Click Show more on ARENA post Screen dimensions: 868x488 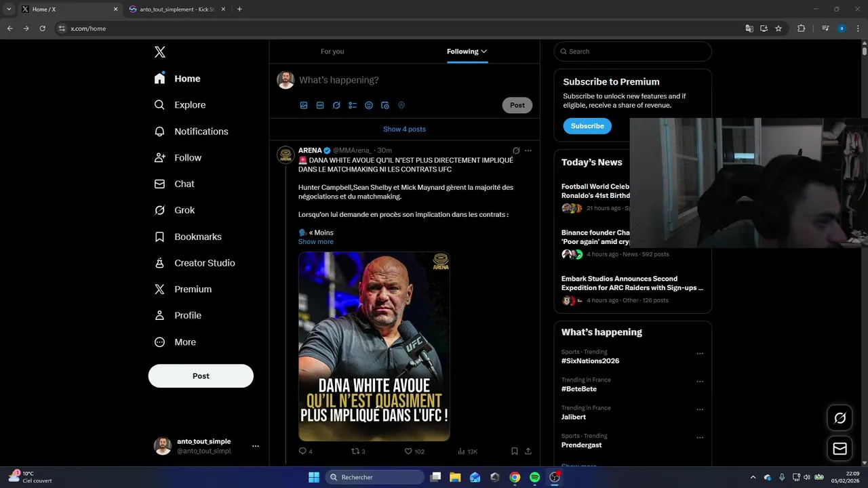[x=316, y=241]
